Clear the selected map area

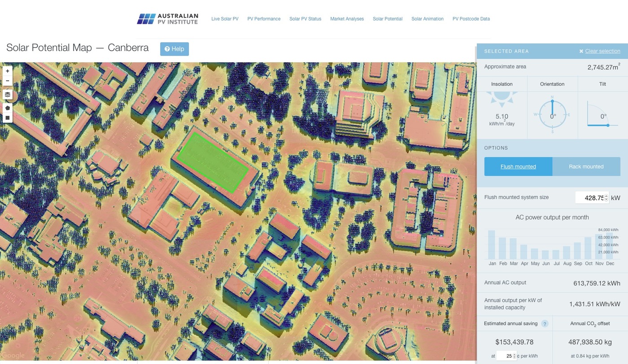click(x=602, y=51)
